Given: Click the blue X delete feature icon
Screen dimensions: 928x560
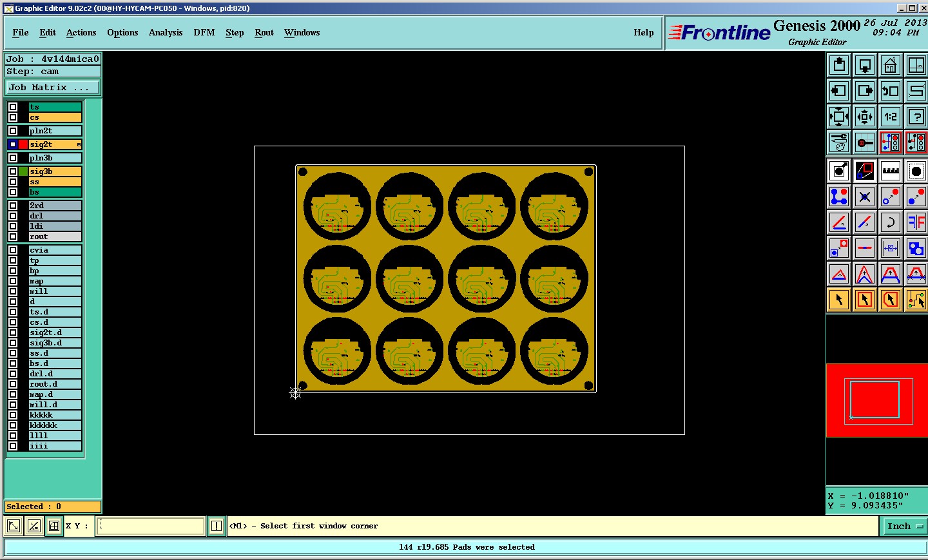Looking at the screenshot, I should 865,197.
